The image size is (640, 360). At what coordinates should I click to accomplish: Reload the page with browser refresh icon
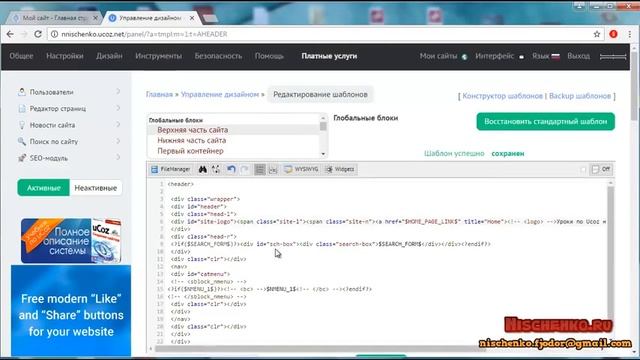point(38,34)
